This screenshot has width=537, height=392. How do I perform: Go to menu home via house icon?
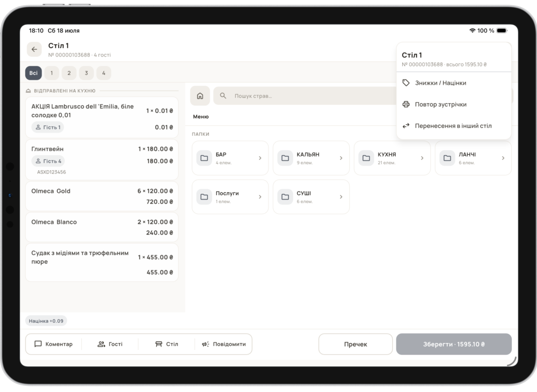[x=200, y=96]
